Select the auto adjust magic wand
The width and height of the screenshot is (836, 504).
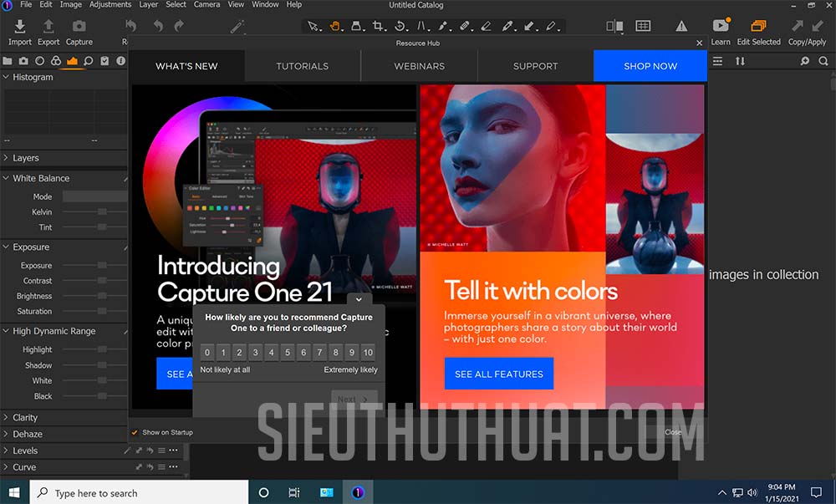tap(237, 26)
